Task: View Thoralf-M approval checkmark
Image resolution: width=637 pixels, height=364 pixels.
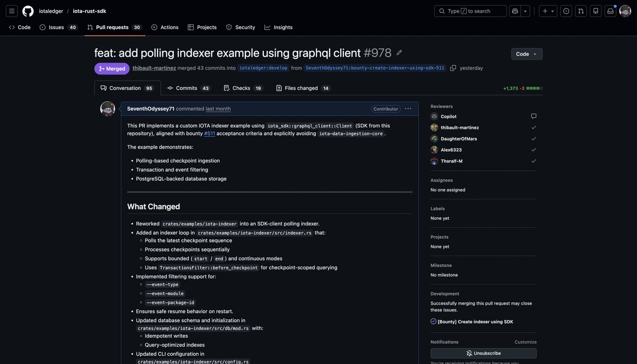Action: click(533, 161)
